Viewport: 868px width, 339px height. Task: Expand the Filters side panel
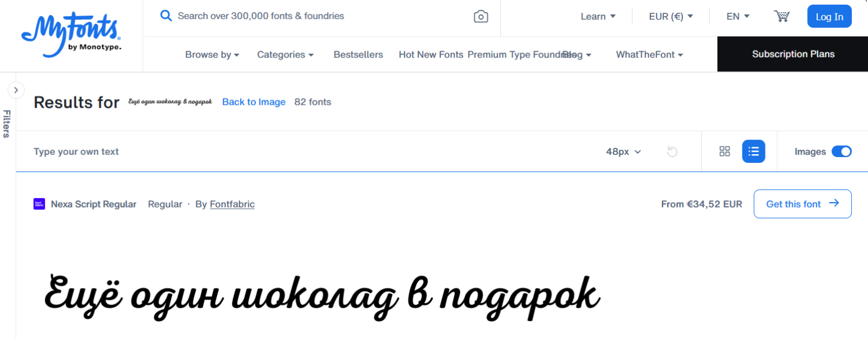(16, 90)
